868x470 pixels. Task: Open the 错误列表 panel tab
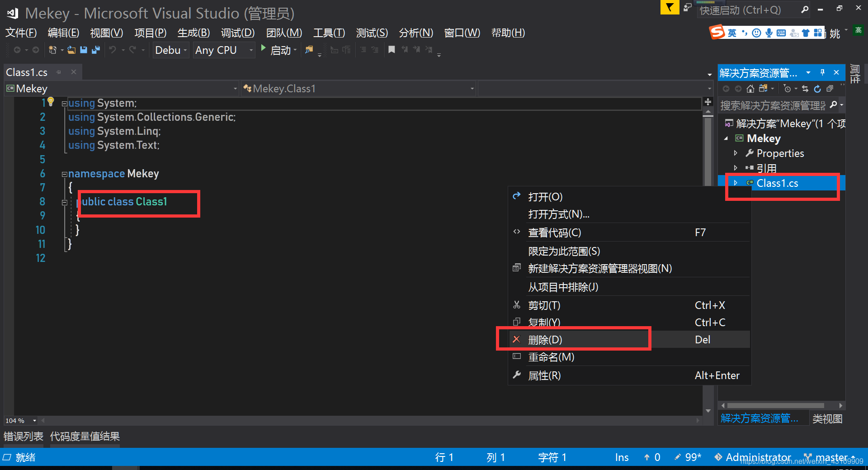pos(24,437)
